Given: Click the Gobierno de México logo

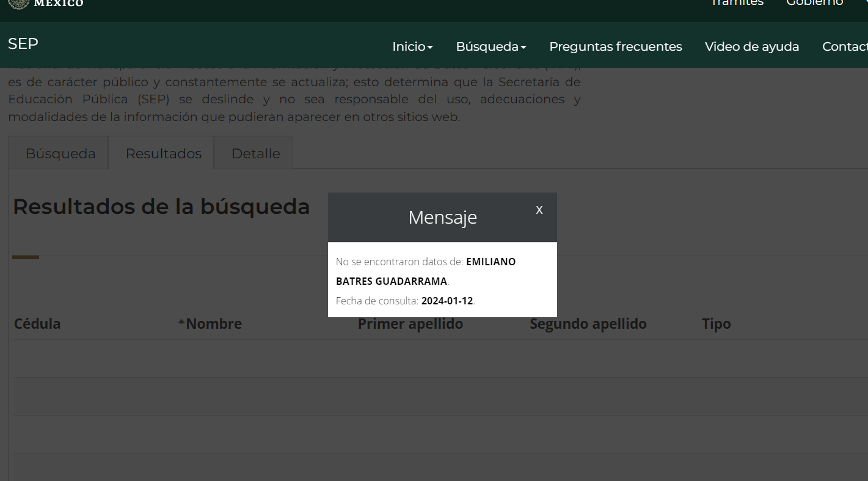Looking at the screenshot, I should click(x=46, y=4).
